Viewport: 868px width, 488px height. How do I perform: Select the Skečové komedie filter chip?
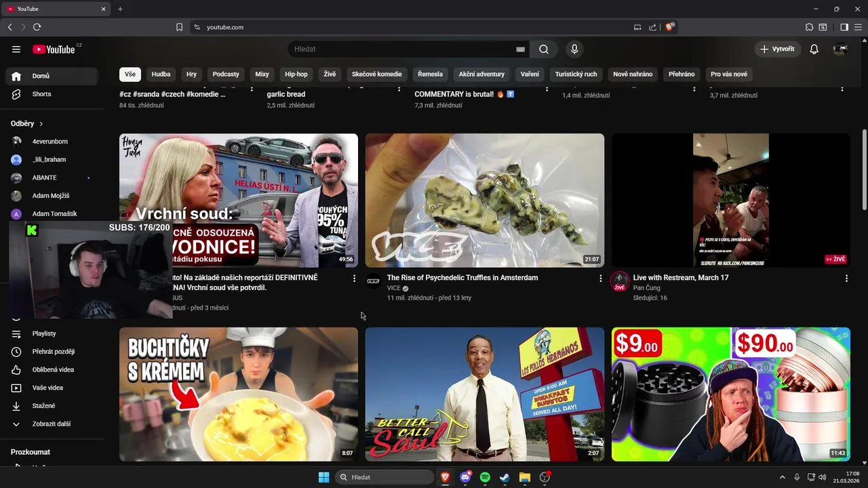pos(377,75)
